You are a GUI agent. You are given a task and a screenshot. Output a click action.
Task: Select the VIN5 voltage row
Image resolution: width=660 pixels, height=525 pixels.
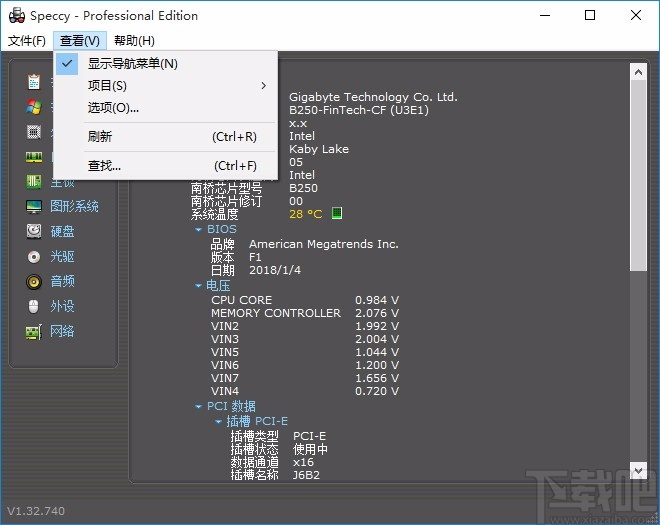(x=305, y=352)
